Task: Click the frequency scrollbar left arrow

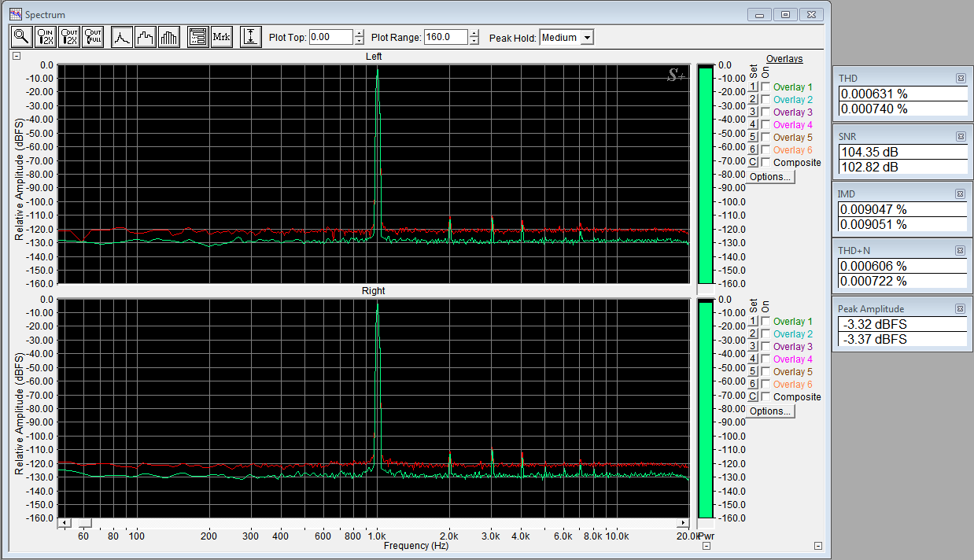Action: point(65,523)
